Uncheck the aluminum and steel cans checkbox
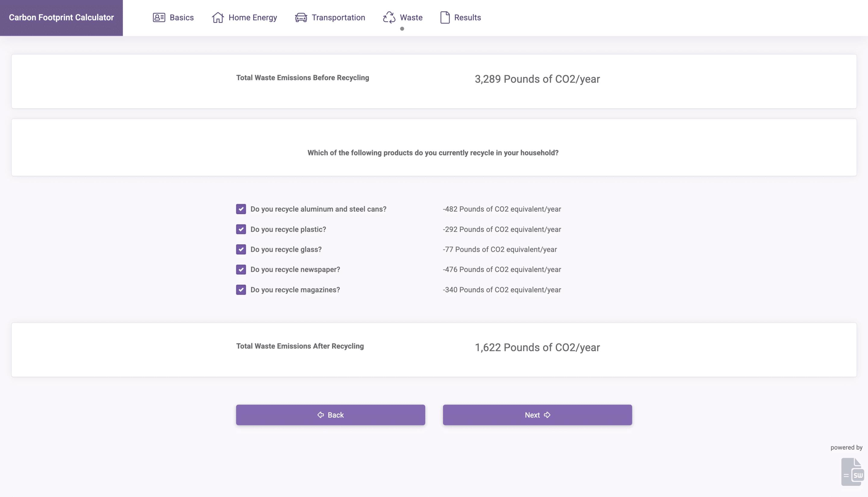The width and height of the screenshot is (868, 497). click(x=241, y=209)
